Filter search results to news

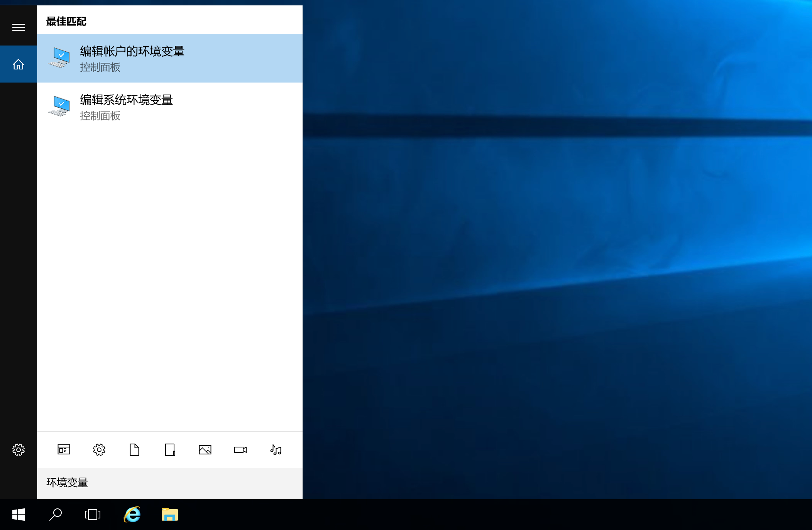point(63,450)
